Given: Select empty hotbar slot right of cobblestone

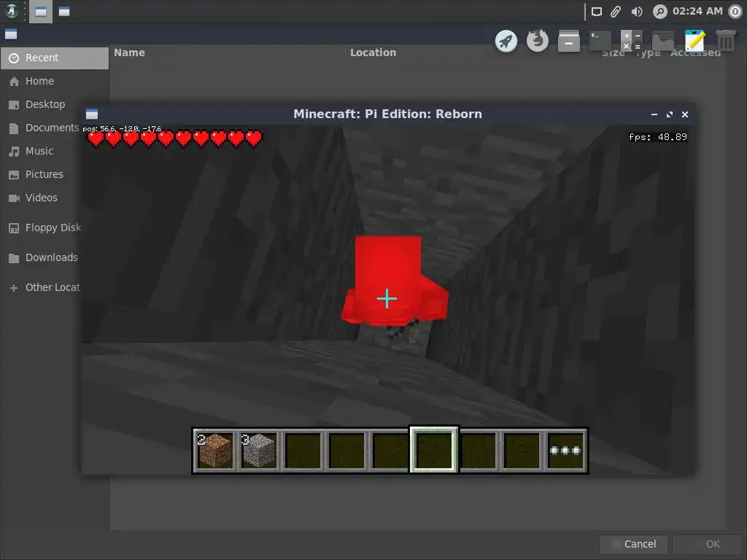Looking at the screenshot, I should coord(303,450).
